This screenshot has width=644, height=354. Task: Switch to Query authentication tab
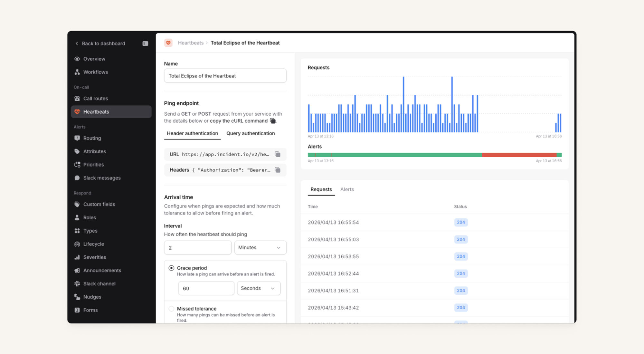click(250, 133)
